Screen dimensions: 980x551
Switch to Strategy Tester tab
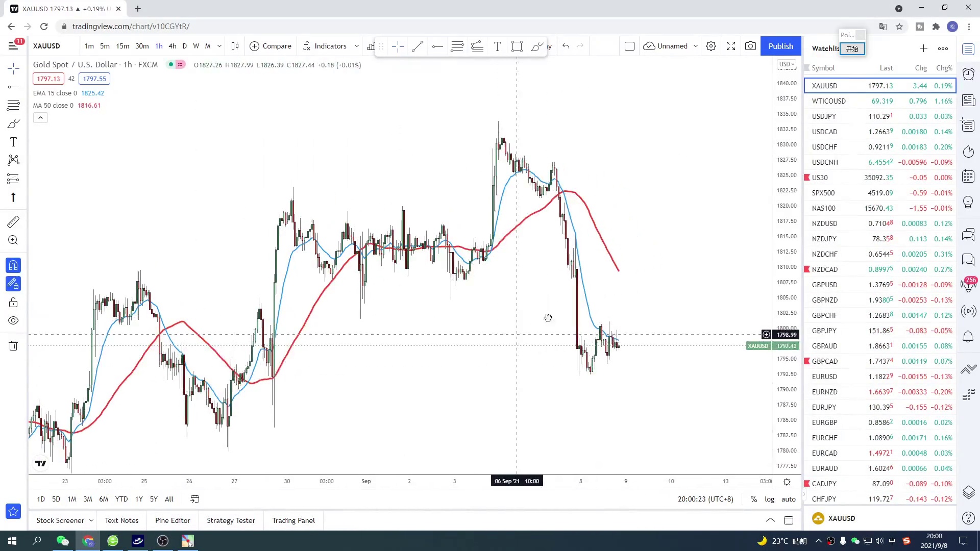[x=231, y=520]
